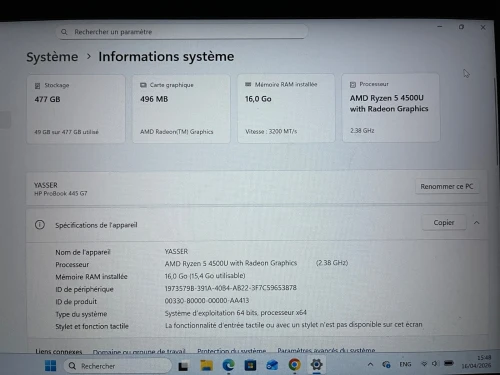Go back to Système breadcrumb
500x375 pixels.
pos(52,57)
